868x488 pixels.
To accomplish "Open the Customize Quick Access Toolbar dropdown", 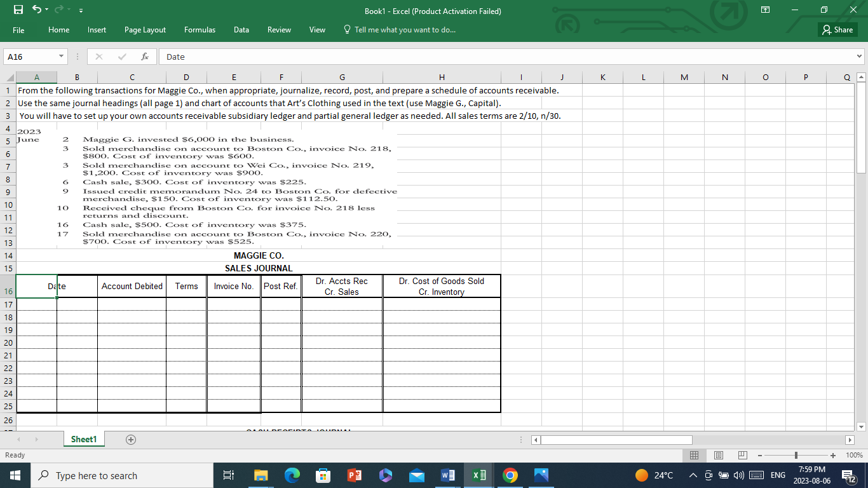I will pos(80,10).
